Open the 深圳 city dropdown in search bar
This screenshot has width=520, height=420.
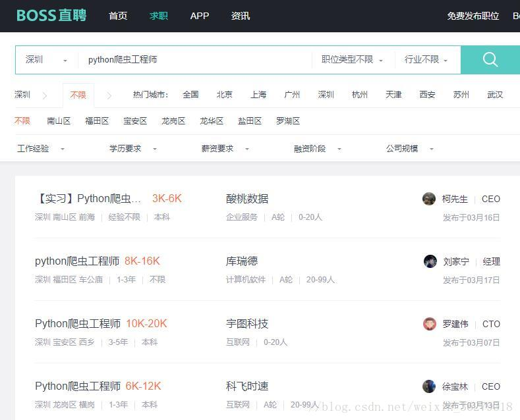(46, 60)
